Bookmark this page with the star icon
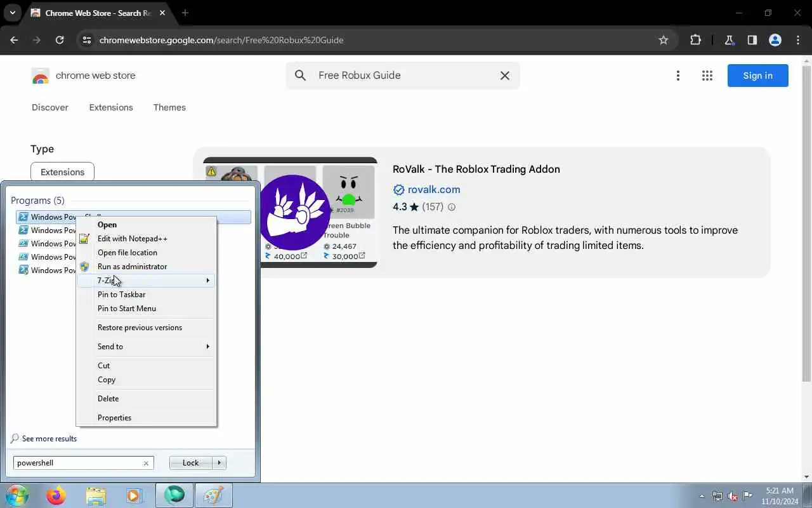The image size is (812, 508). coord(664,40)
